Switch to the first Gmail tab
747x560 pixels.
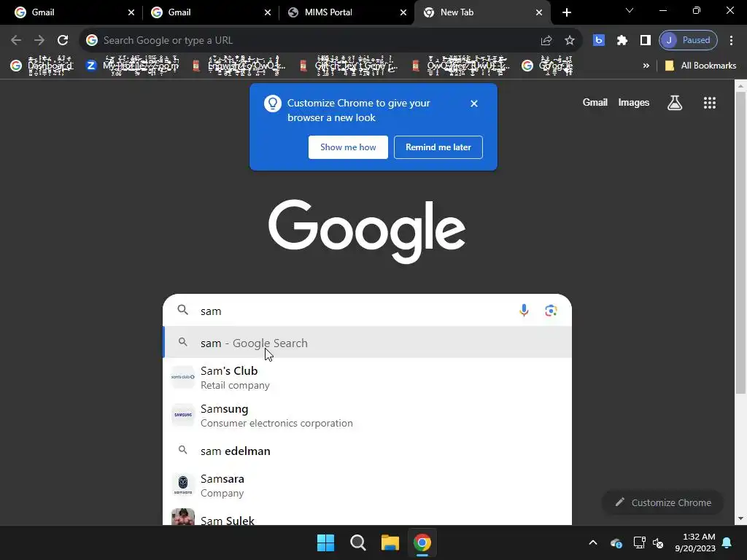point(74,12)
